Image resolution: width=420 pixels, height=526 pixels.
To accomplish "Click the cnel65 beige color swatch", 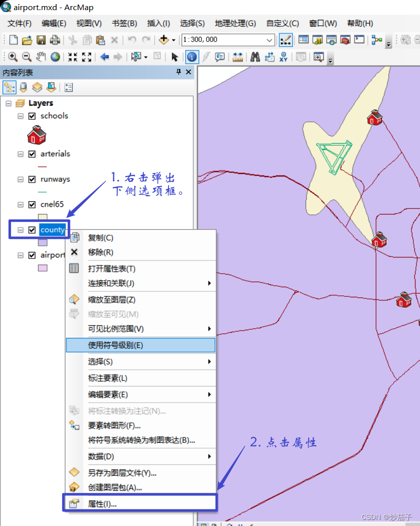I will click(43, 217).
